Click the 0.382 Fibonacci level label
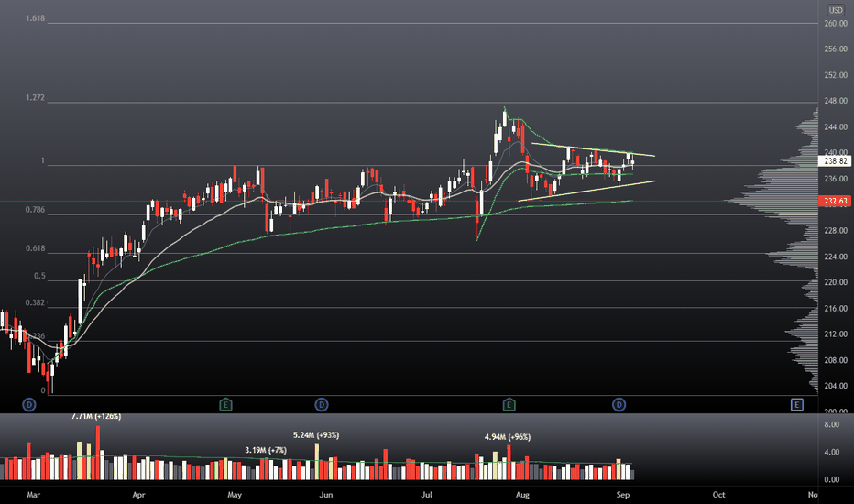Screen dimensions: 854x504 (35, 302)
